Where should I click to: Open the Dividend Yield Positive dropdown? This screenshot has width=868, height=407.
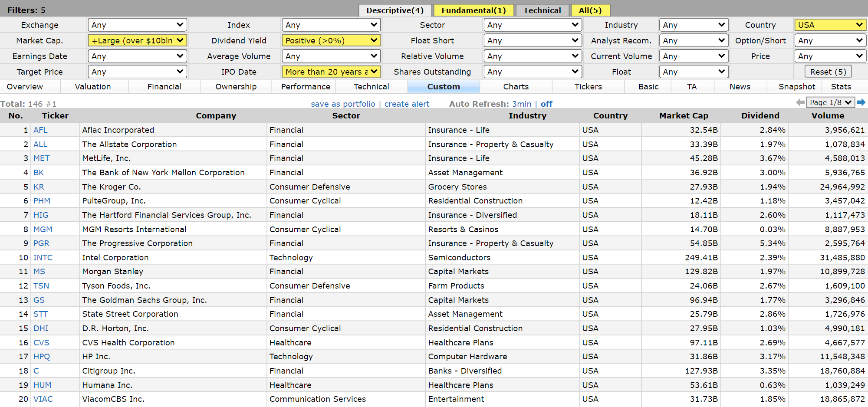tap(331, 40)
